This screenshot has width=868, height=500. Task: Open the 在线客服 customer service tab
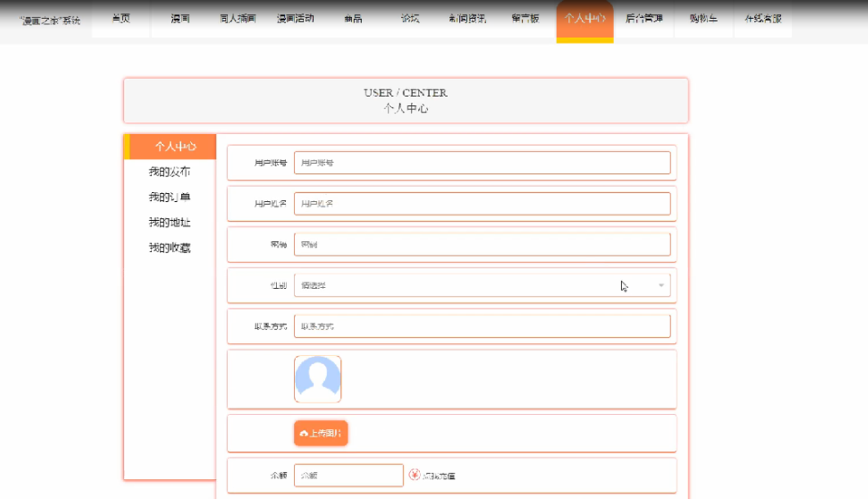(763, 18)
